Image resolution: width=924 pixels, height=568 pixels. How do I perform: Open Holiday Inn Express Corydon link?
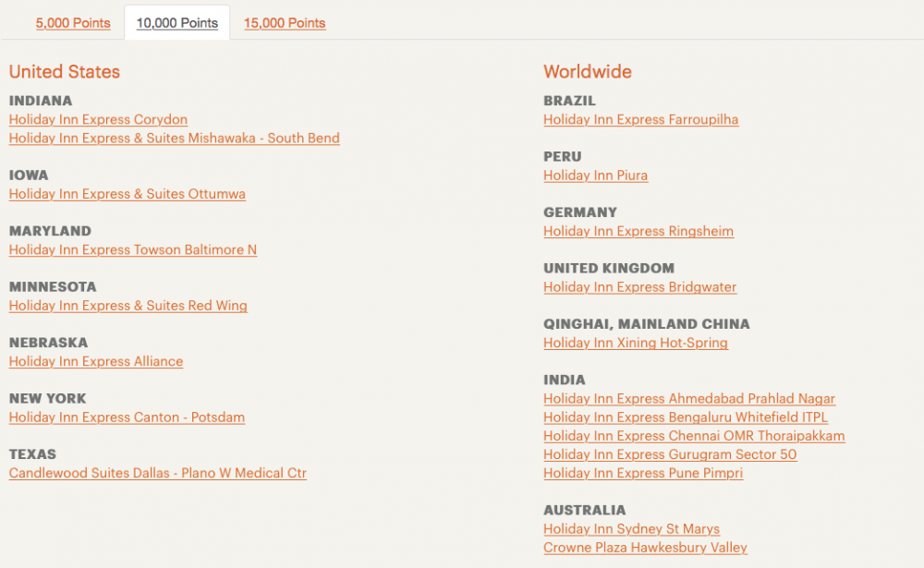98,120
